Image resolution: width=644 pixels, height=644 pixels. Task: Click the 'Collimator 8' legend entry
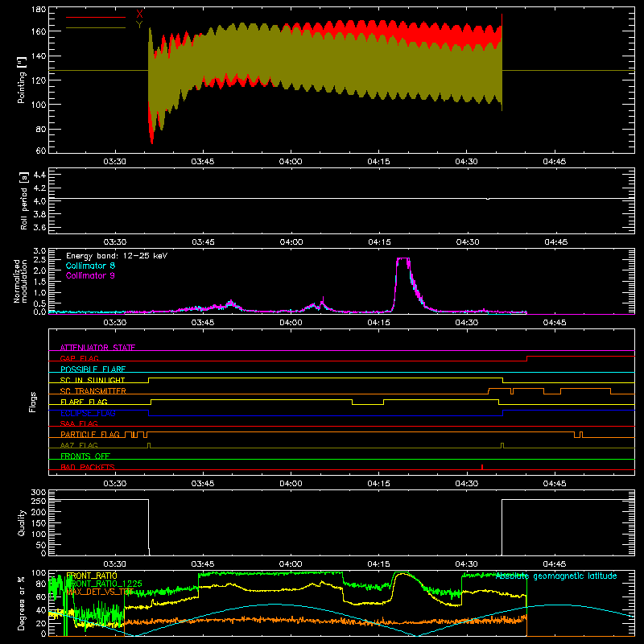tap(90, 266)
